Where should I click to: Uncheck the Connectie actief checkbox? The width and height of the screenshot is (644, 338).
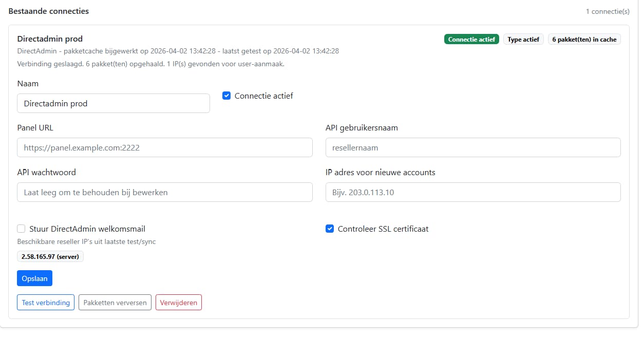[226, 96]
